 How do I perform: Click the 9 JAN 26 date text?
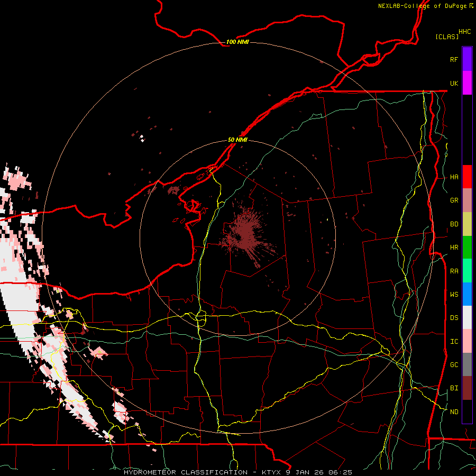[x=304, y=472]
